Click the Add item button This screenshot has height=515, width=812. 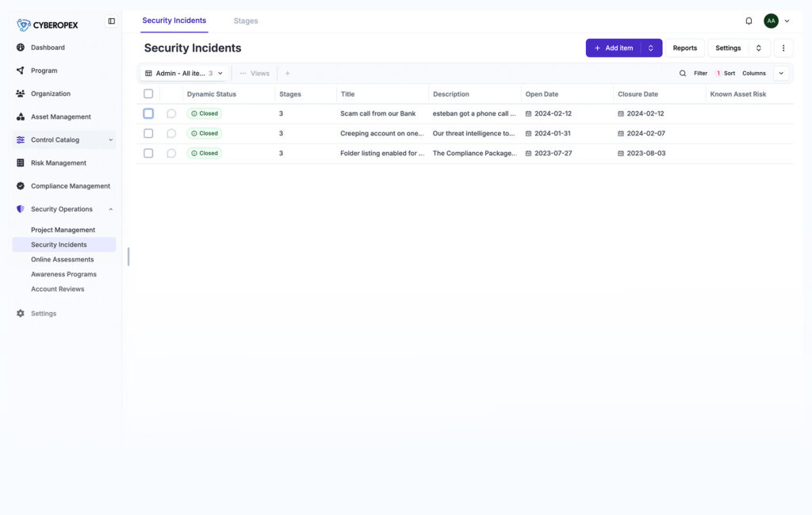[614, 48]
